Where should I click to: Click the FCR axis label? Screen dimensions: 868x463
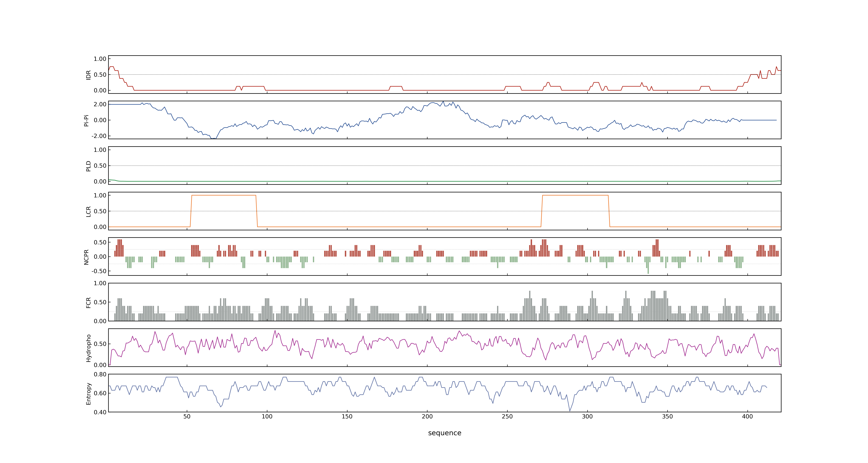tap(88, 302)
